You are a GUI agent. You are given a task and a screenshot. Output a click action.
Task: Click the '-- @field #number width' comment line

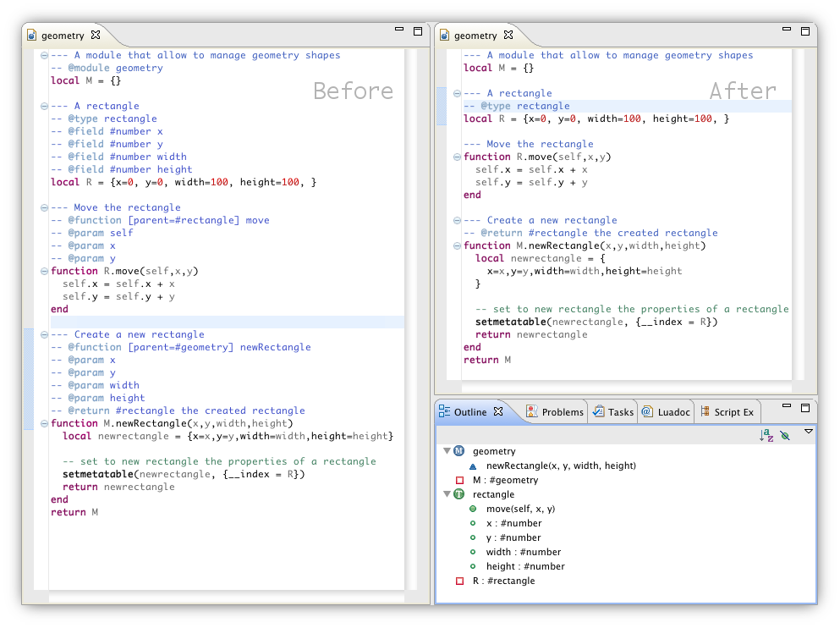(x=119, y=157)
